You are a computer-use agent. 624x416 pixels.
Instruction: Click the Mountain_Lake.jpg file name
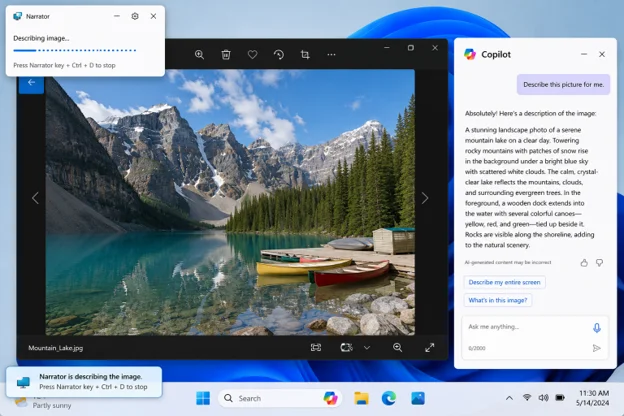pyautogui.click(x=56, y=348)
